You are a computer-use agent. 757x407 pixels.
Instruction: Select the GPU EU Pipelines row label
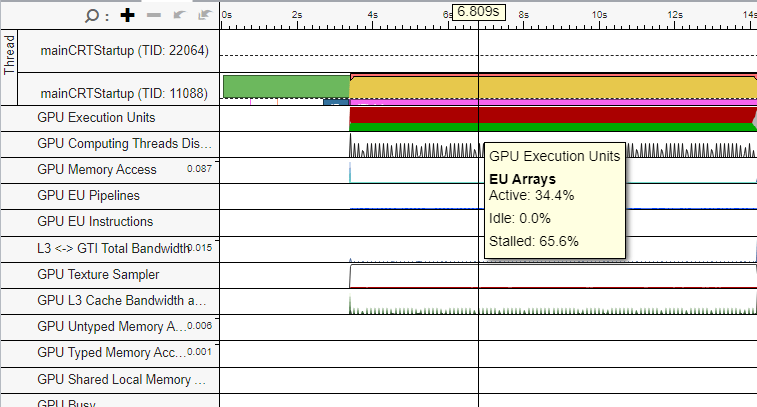pyautogui.click(x=88, y=196)
